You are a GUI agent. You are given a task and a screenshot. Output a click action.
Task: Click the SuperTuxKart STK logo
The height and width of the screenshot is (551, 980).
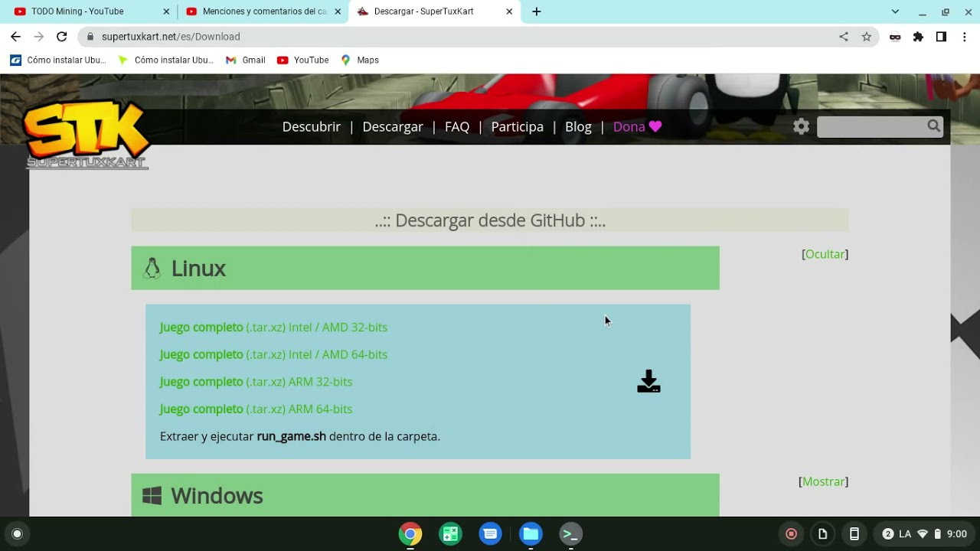tap(86, 134)
